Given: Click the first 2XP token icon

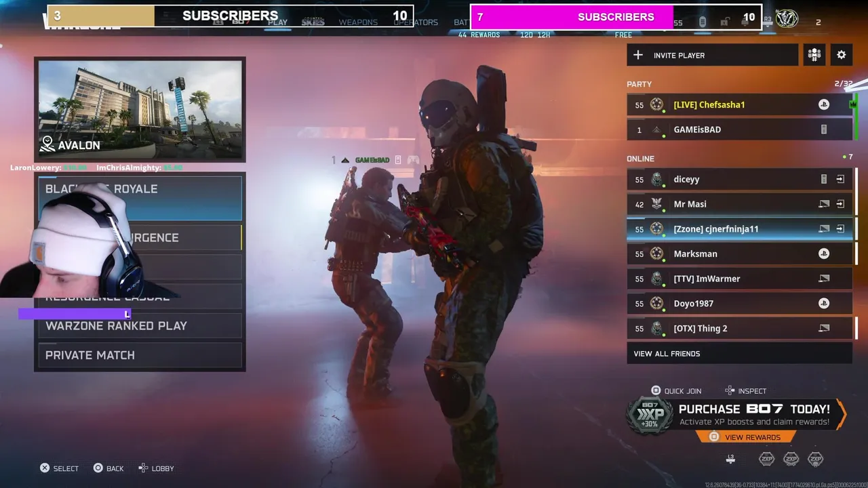Looking at the screenshot, I should (x=766, y=460).
